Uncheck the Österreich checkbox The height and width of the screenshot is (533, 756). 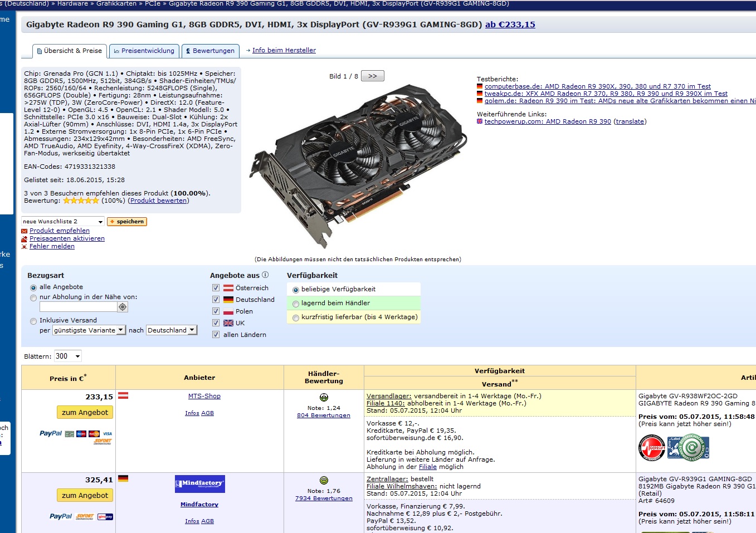(x=216, y=288)
